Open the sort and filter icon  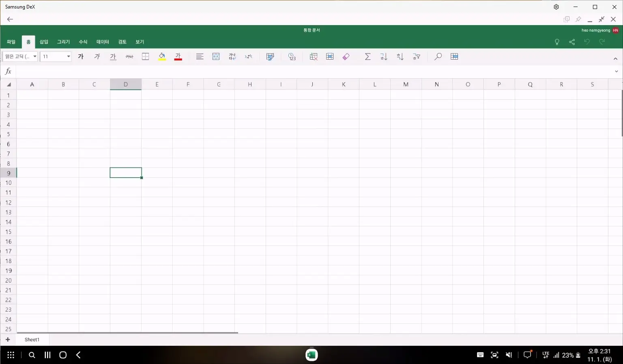pyautogui.click(x=416, y=56)
